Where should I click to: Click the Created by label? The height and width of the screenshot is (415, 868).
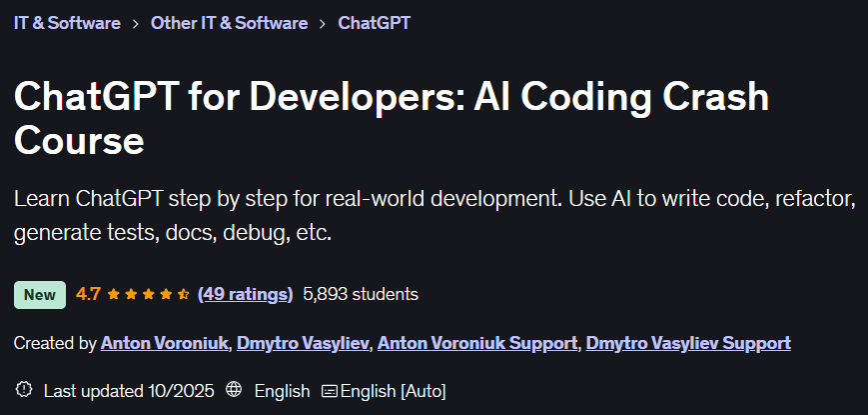pyautogui.click(x=55, y=344)
